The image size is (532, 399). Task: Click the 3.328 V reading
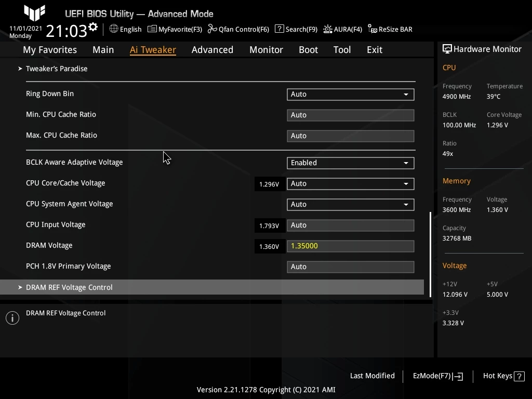point(453,323)
